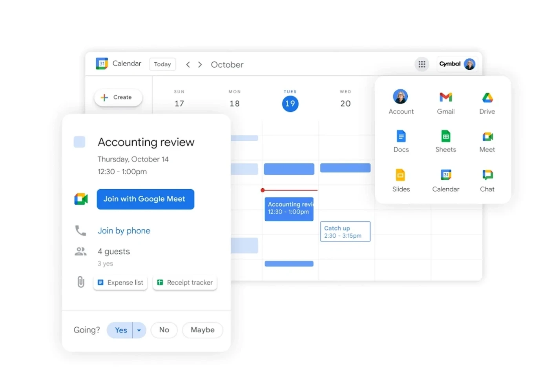Click the Create button
Viewport: 551px width, 392px height.
point(118,97)
